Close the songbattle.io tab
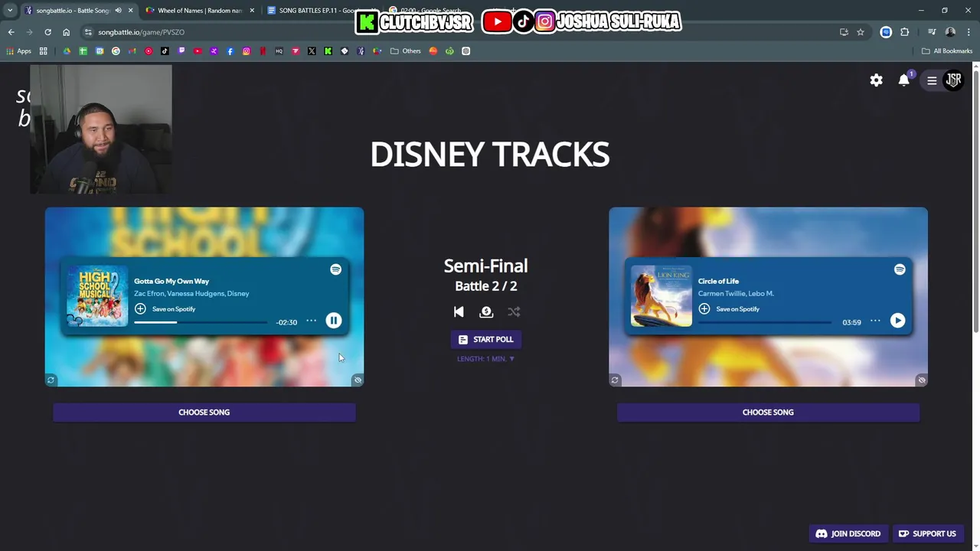This screenshot has height=551, width=980. 130,11
